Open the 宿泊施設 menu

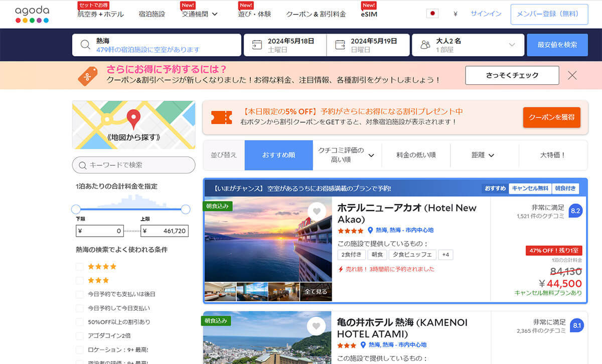[152, 14]
